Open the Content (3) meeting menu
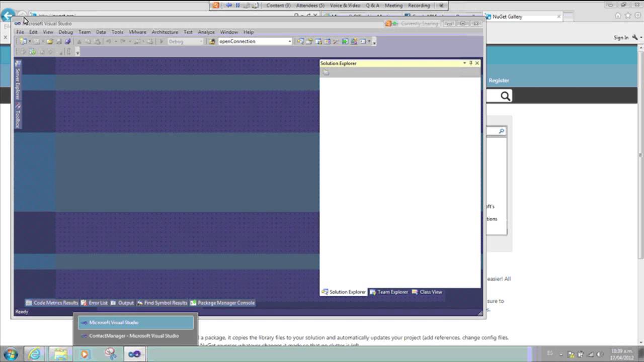 click(278, 6)
